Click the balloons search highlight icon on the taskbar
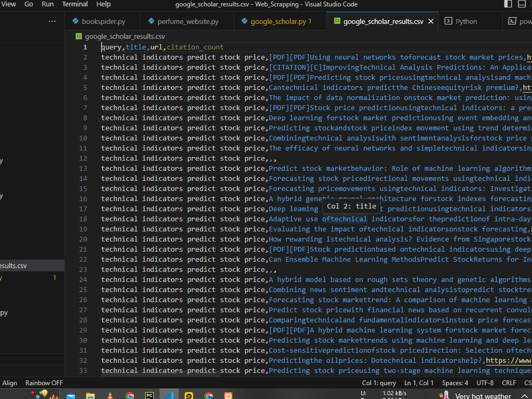This screenshot has height=399, width=532. point(44,394)
